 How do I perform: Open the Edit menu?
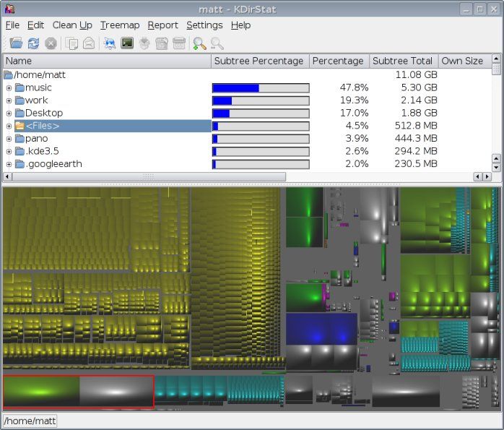(x=35, y=25)
